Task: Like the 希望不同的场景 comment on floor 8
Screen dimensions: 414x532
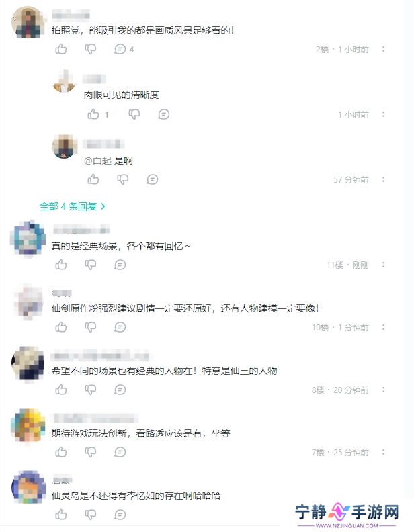Action: click(x=61, y=390)
